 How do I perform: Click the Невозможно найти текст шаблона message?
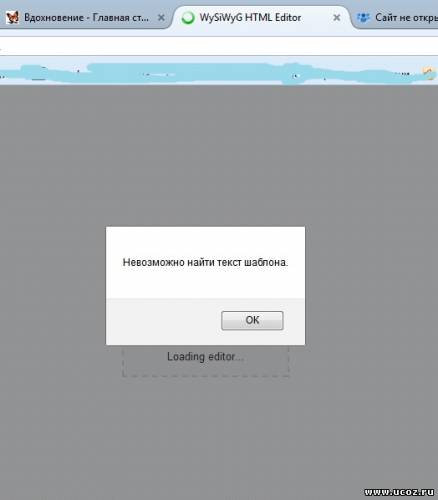[205, 262]
